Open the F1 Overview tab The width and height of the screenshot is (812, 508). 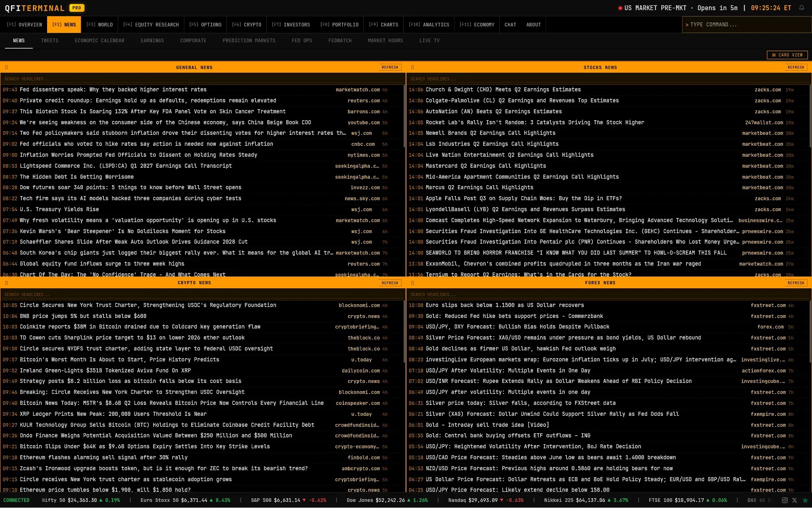click(24, 25)
